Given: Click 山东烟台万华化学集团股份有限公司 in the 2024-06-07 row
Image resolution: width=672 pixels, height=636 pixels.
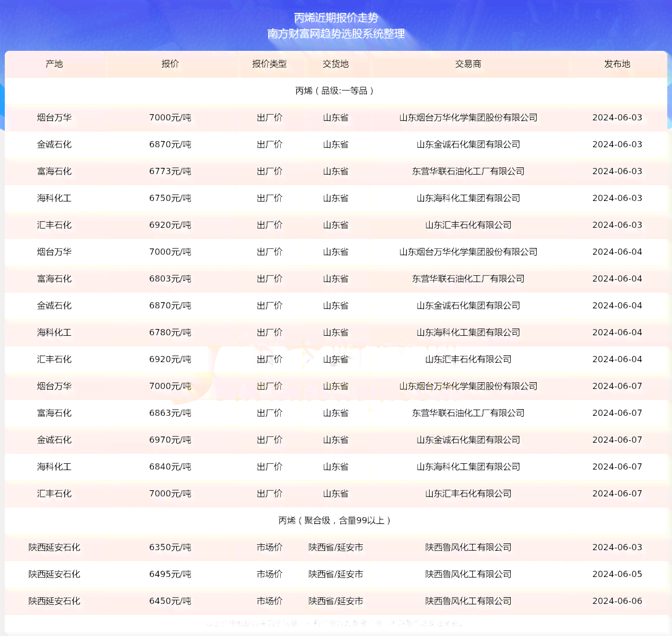Looking at the screenshot, I should [x=468, y=386].
